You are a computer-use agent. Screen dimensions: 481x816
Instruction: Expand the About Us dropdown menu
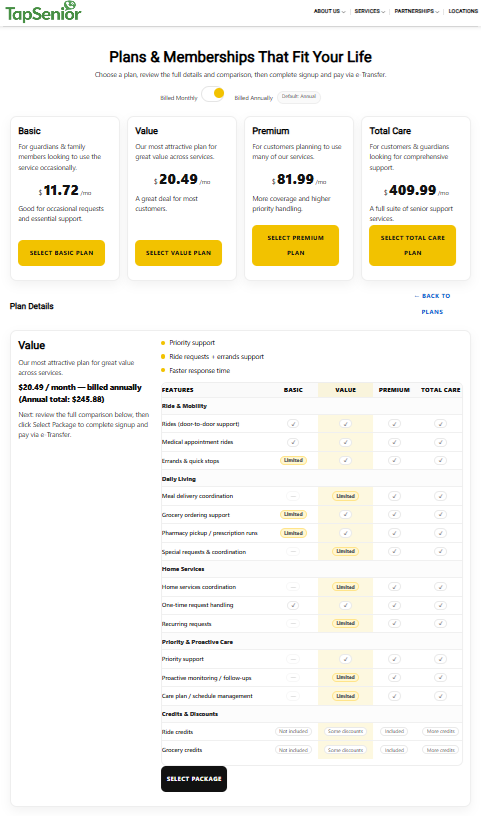pyautogui.click(x=330, y=11)
